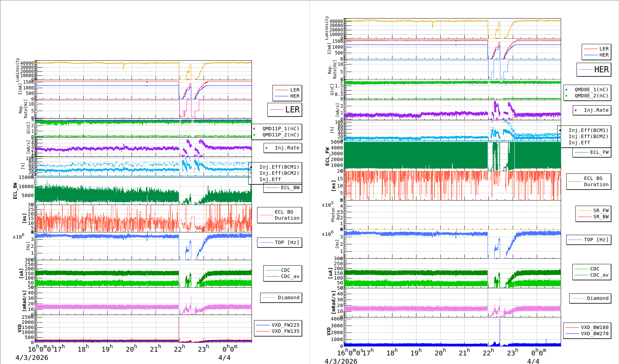Click VXD_BW270 legend entry

pyautogui.click(x=594, y=333)
